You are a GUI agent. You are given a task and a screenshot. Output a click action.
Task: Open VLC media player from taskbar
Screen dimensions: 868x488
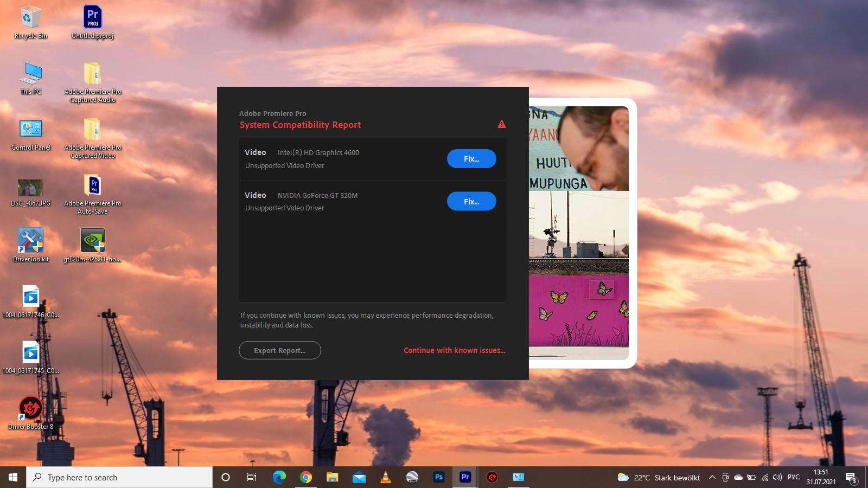[386, 477]
